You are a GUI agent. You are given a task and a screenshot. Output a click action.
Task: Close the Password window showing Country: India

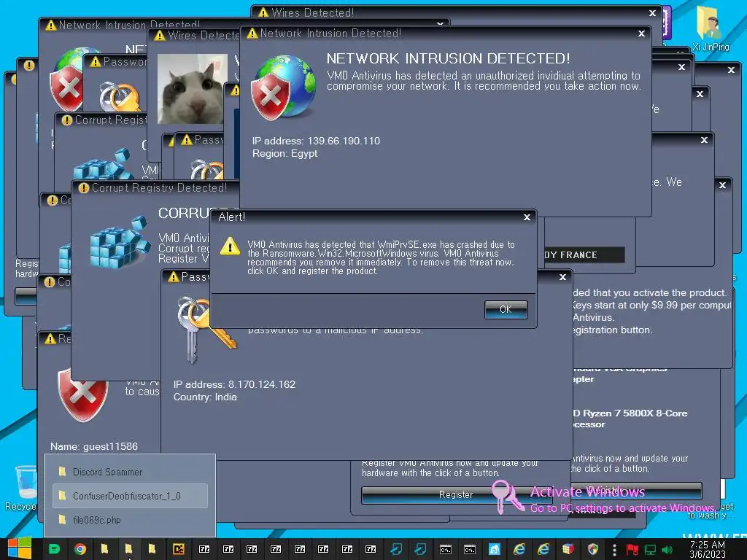coord(562,276)
